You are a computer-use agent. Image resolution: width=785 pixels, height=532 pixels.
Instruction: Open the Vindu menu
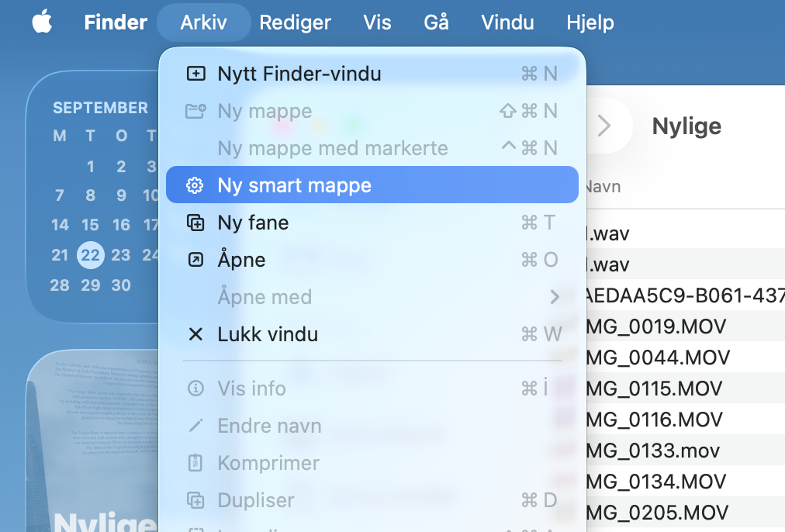507,22
